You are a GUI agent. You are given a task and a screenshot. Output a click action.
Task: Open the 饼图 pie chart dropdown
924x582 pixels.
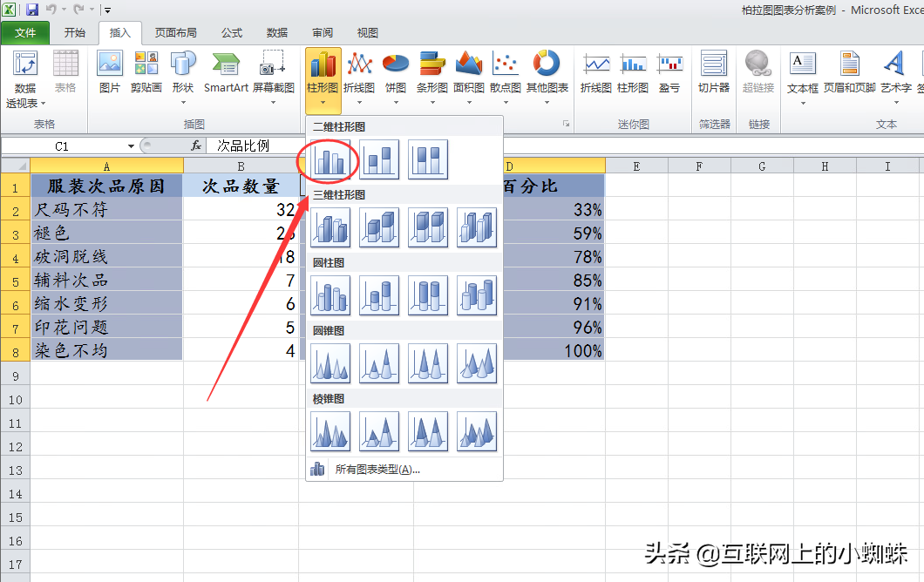click(396, 79)
